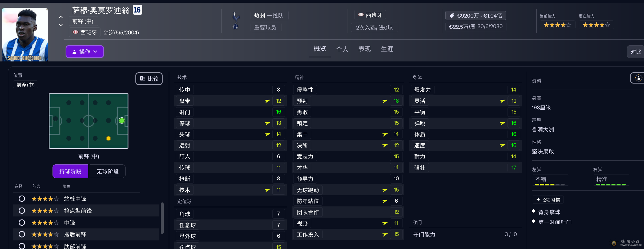Viewport: 644px width, 249px height.
Task: Click the yellow position dot on pitch
Action: tap(108, 138)
